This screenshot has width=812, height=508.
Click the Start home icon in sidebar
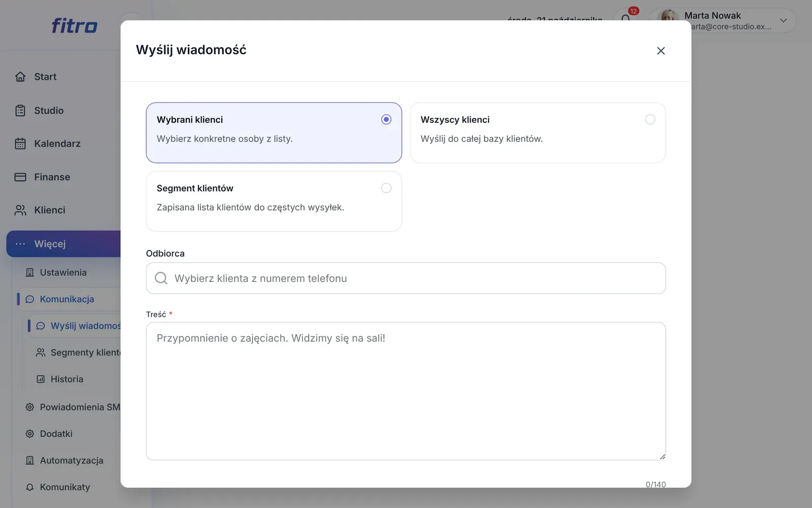[20, 77]
